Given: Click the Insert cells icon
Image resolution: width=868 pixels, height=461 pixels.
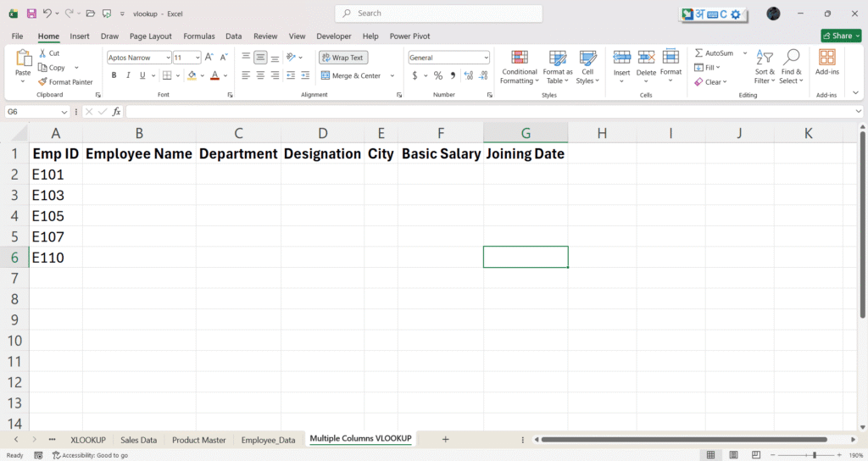Looking at the screenshot, I should [621, 57].
